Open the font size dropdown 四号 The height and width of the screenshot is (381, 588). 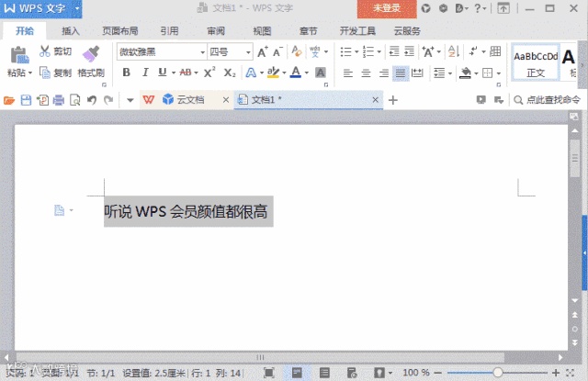click(x=248, y=52)
